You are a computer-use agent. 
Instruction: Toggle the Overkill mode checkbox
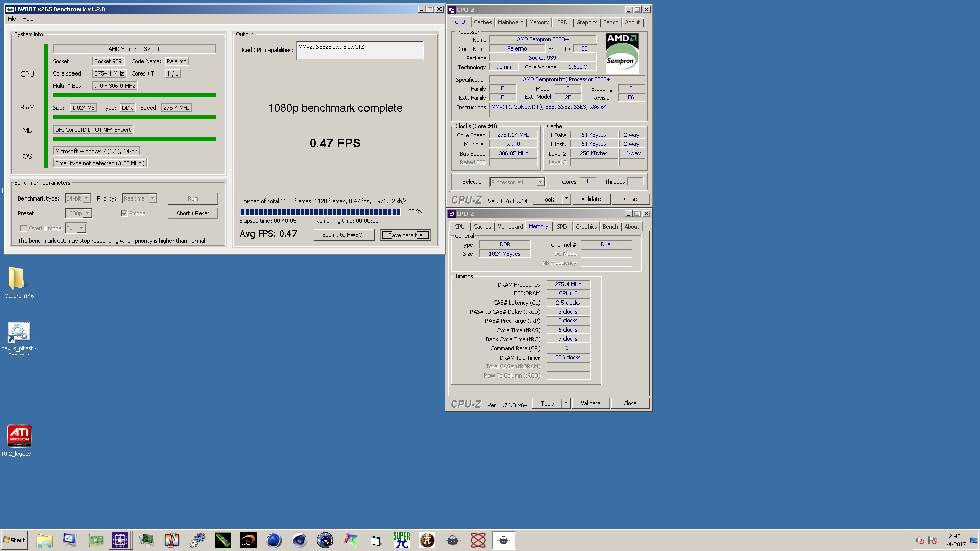click(23, 228)
